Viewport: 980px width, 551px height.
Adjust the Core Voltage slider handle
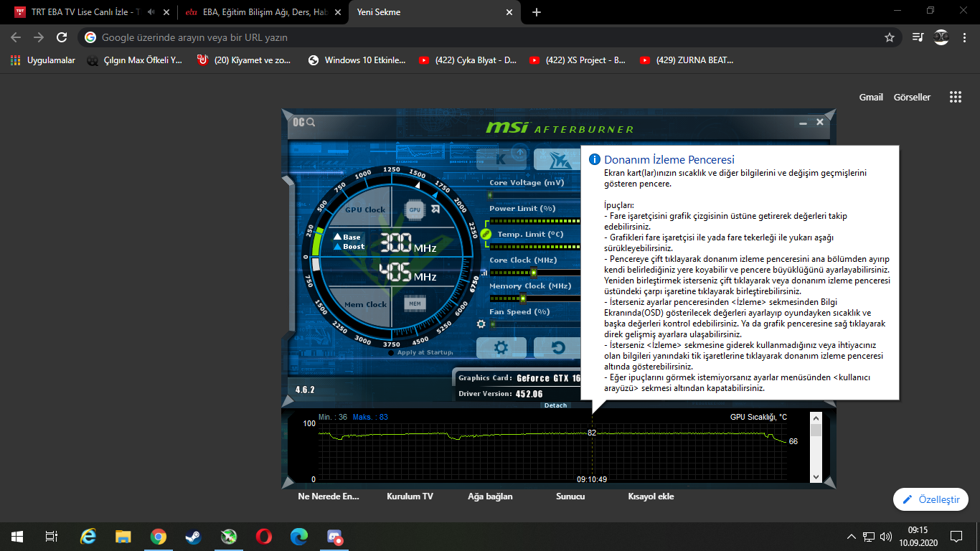[491, 195]
